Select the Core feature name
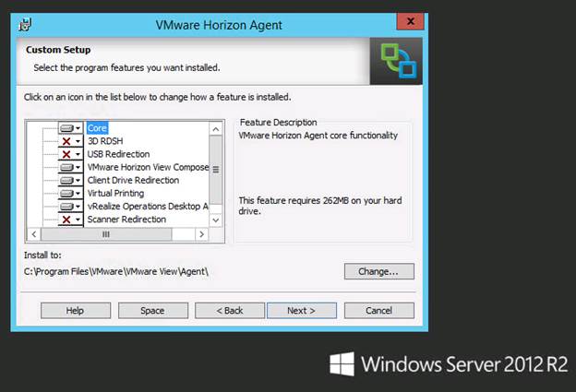This screenshot has height=392, width=576. tap(97, 128)
